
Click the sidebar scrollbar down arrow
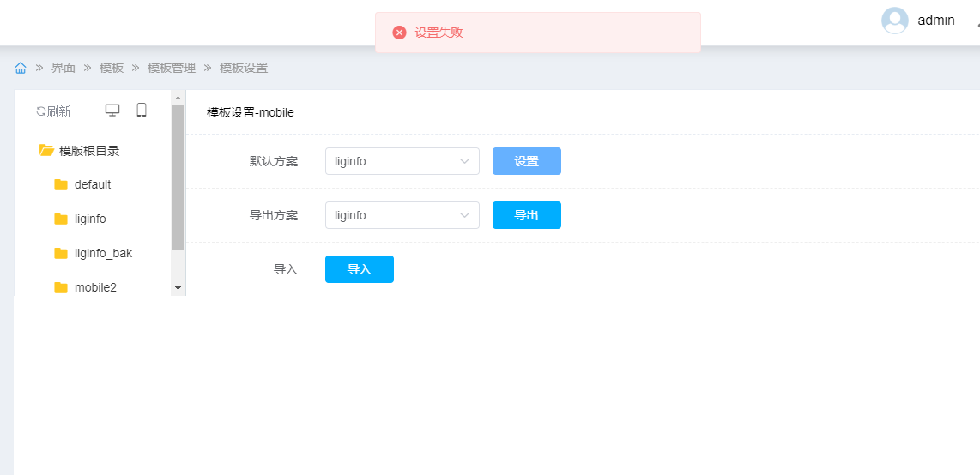click(x=178, y=288)
